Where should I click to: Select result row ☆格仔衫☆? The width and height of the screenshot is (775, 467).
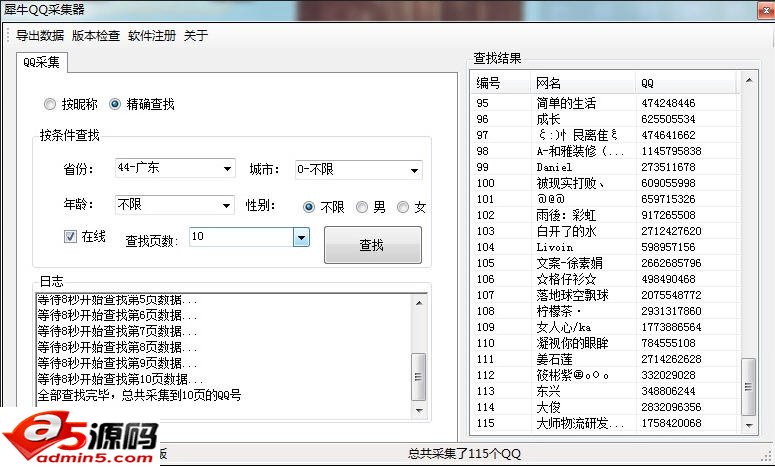(605, 279)
